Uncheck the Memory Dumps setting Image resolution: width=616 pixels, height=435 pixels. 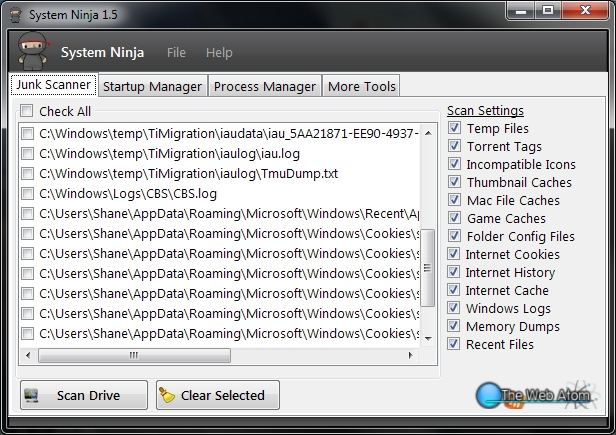click(x=454, y=326)
